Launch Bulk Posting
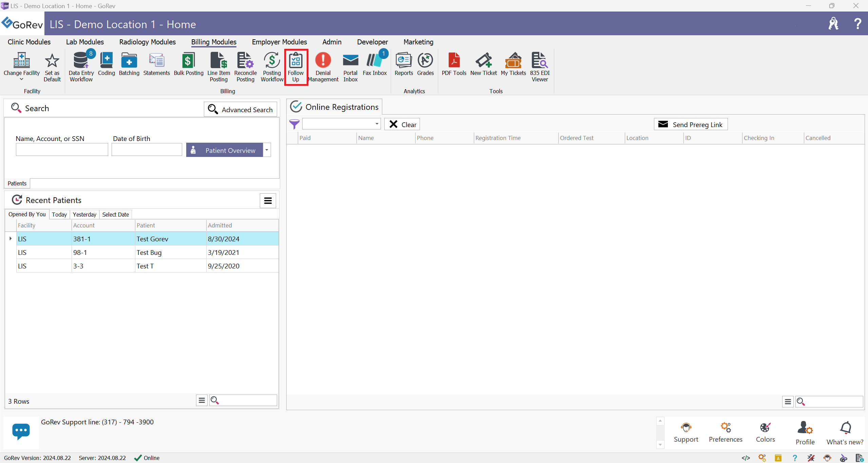This screenshot has width=868, height=463. [x=189, y=64]
